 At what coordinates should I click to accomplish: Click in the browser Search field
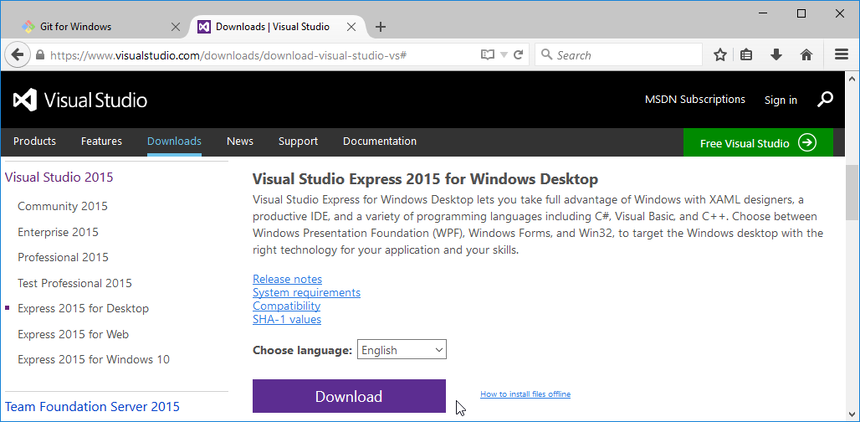[619, 55]
